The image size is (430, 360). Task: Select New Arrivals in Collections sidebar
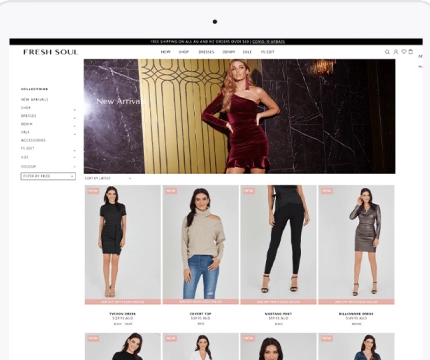point(35,100)
